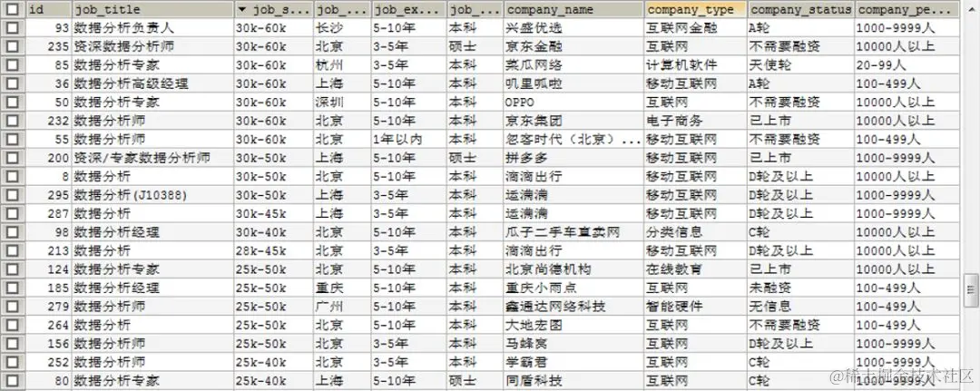
Task: Select the checkbox for the 同盾科技 row
Action: pos(13,380)
